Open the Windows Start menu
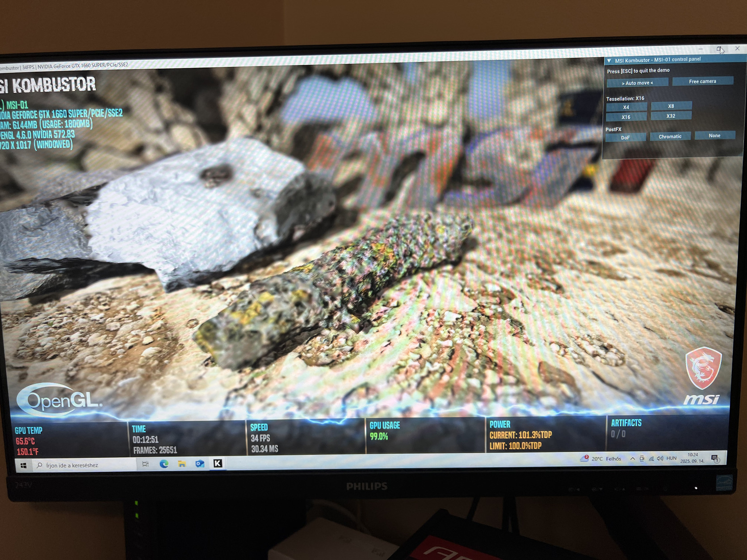747x560 pixels. (23, 465)
